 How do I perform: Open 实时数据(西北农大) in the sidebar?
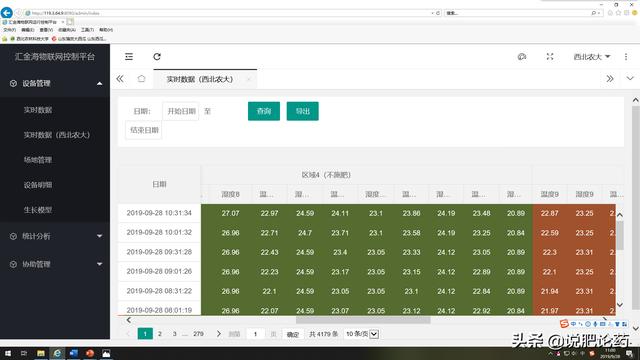pyautogui.click(x=56, y=135)
